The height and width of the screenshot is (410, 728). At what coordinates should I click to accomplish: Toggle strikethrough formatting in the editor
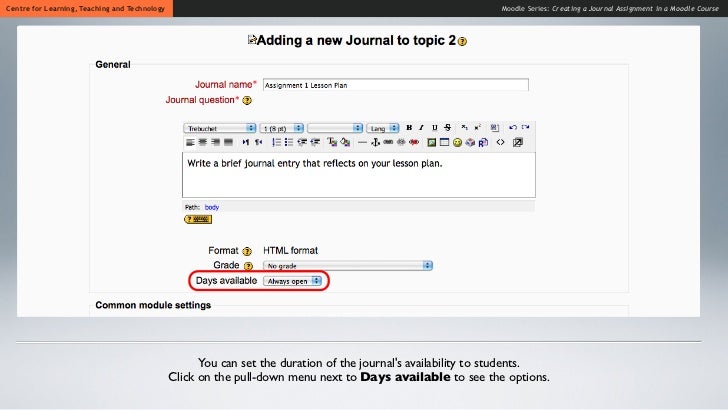point(448,128)
